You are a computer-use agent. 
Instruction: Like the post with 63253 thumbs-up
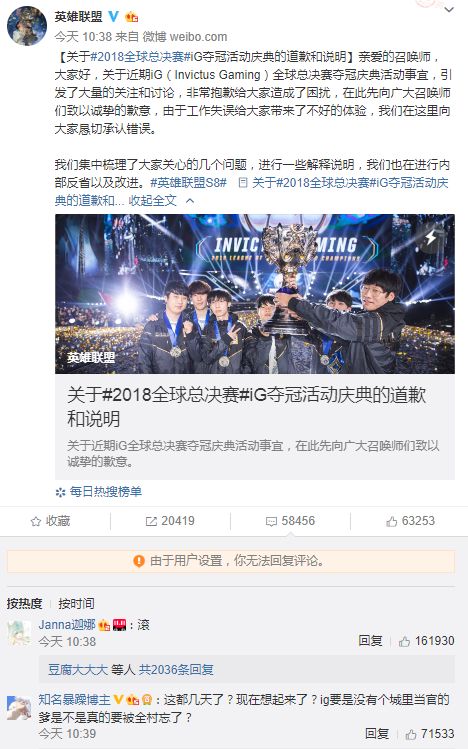point(411,521)
